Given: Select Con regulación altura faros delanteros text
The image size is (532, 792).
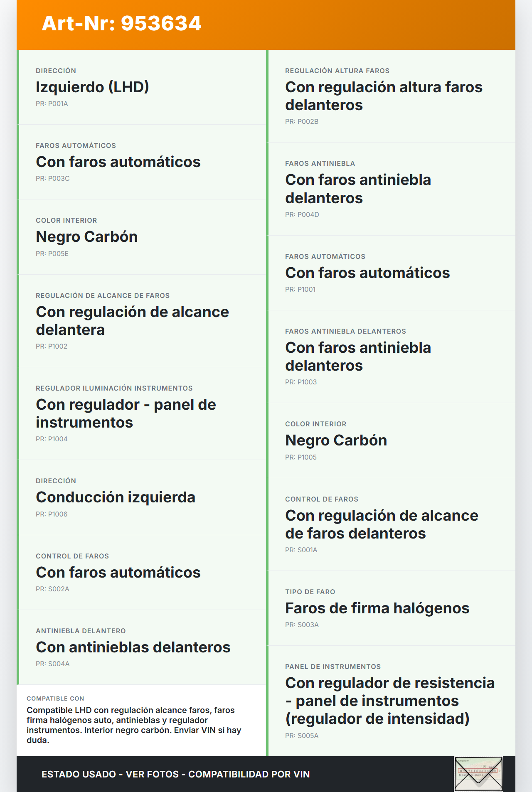Looking at the screenshot, I should click(x=383, y=96).
